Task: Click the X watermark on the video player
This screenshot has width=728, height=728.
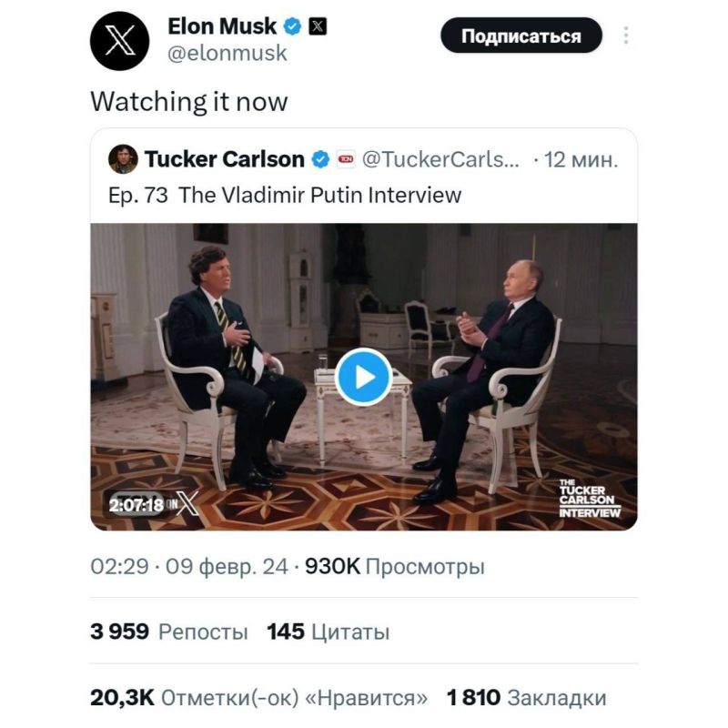Action: click(189, 501)
